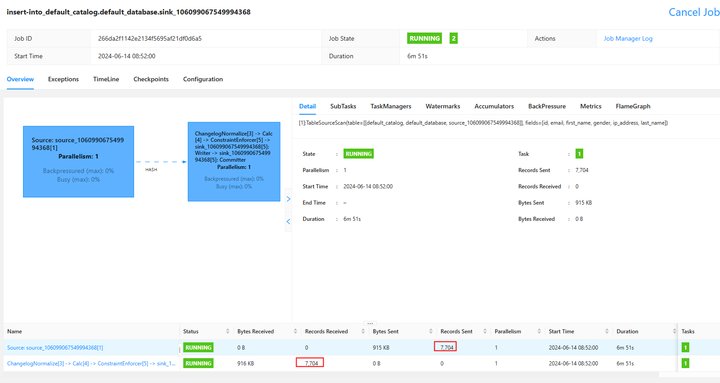Click the panel resize handle dots
Screen dimensions: 720x383
pos(370,323)
